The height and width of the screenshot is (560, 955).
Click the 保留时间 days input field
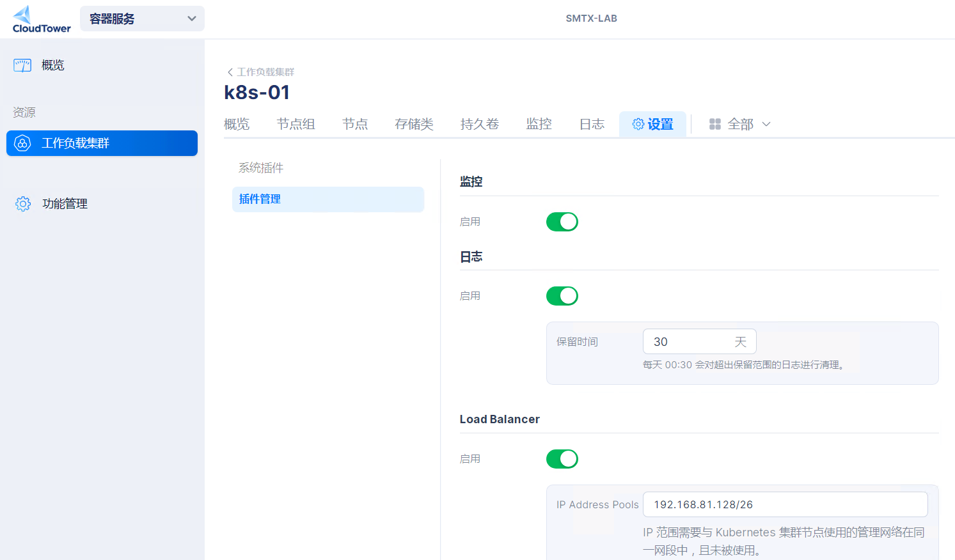tap(700, 341)
